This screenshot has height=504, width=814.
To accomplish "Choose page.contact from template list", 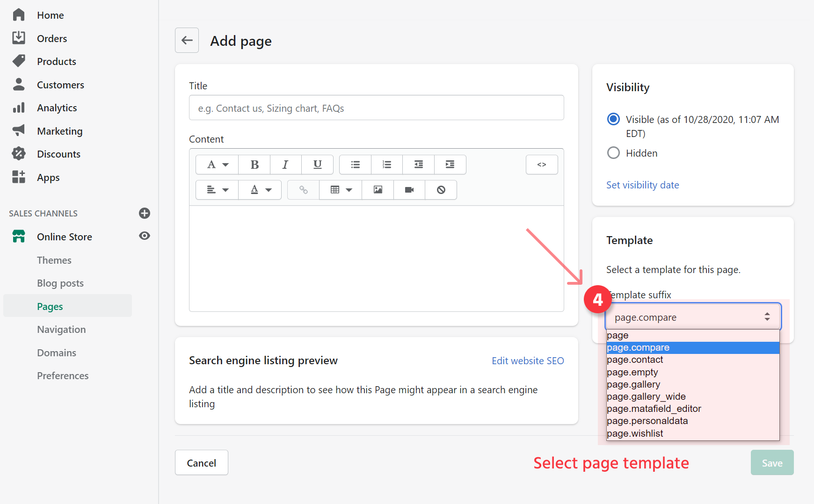I will (x=635, y=360).
